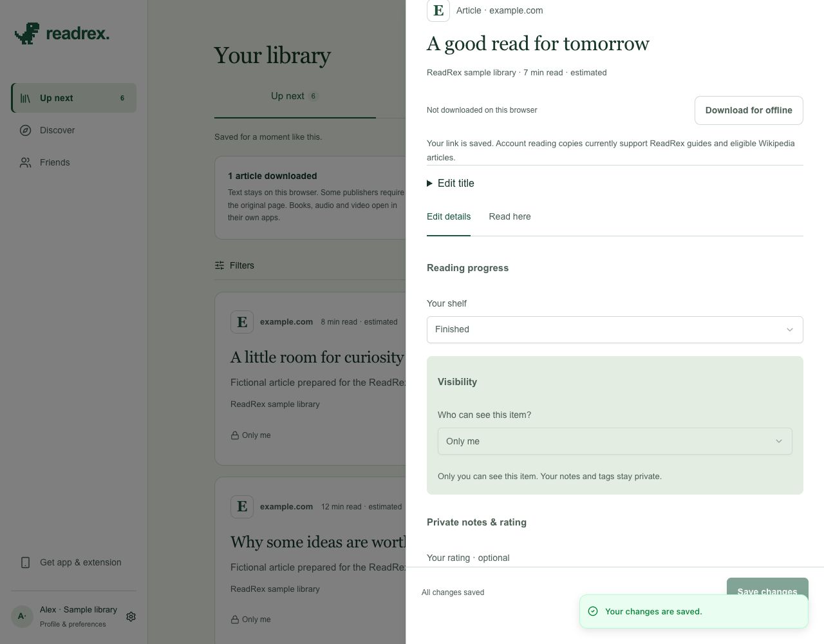
Task: Click the Get app & extension phone icon
Action: (x=25, y=562)
